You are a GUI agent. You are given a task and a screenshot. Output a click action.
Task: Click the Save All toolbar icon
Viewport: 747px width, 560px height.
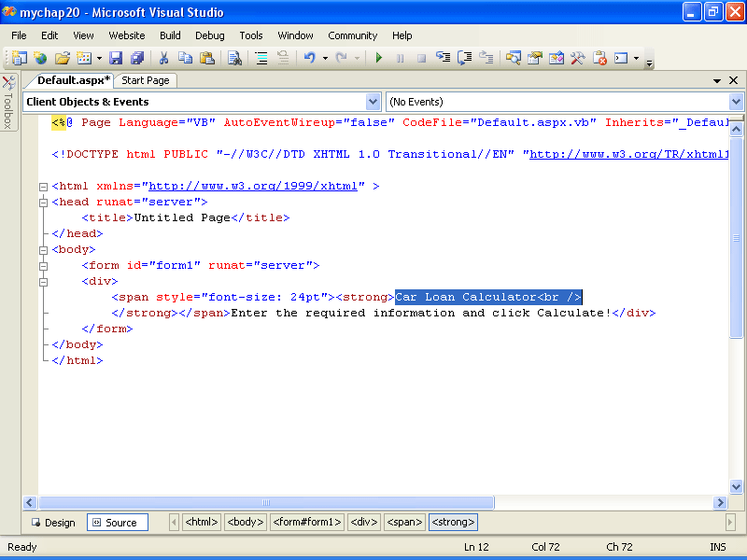tap(137, 58)
